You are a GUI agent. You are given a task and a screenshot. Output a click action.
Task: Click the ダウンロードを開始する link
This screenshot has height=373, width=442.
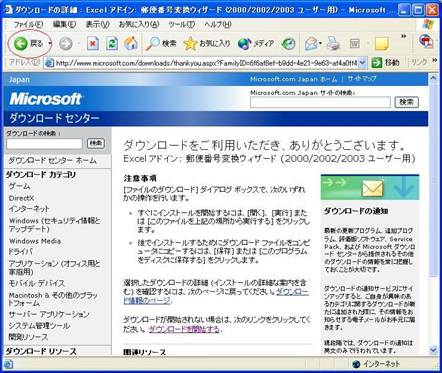pos(184,330)
